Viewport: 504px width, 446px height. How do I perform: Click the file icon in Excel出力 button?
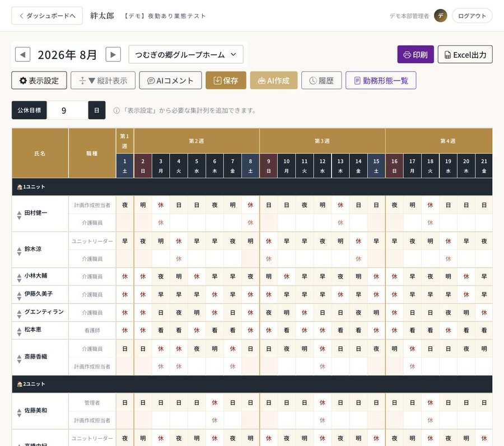447,55
